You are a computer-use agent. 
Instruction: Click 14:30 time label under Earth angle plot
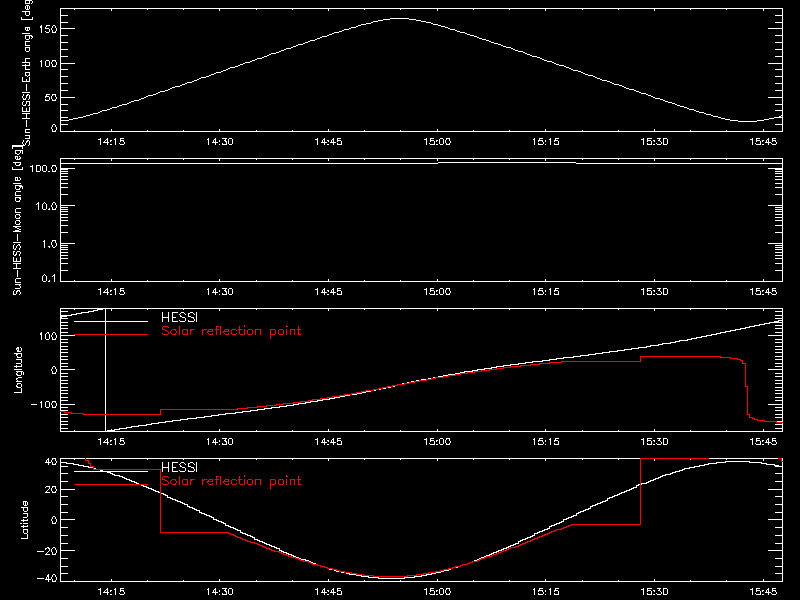[x=220, y=141]
